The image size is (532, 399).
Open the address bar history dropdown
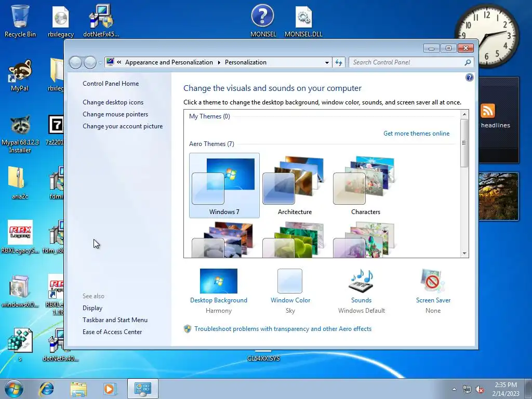(x=327, y=62)
